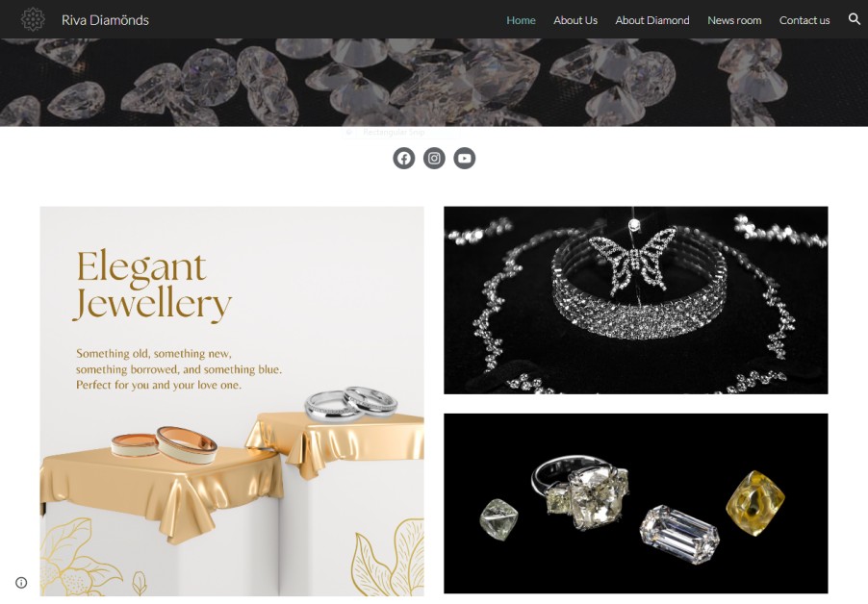Click the site info icon in the corner
Screen dimensions: 868x604
[x=21, y=583]
